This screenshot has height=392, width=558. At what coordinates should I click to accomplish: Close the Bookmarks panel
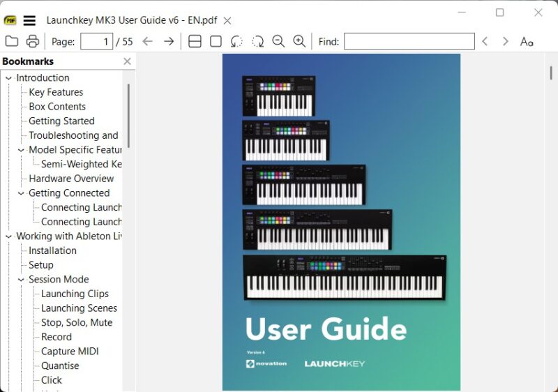click(127, 61)
